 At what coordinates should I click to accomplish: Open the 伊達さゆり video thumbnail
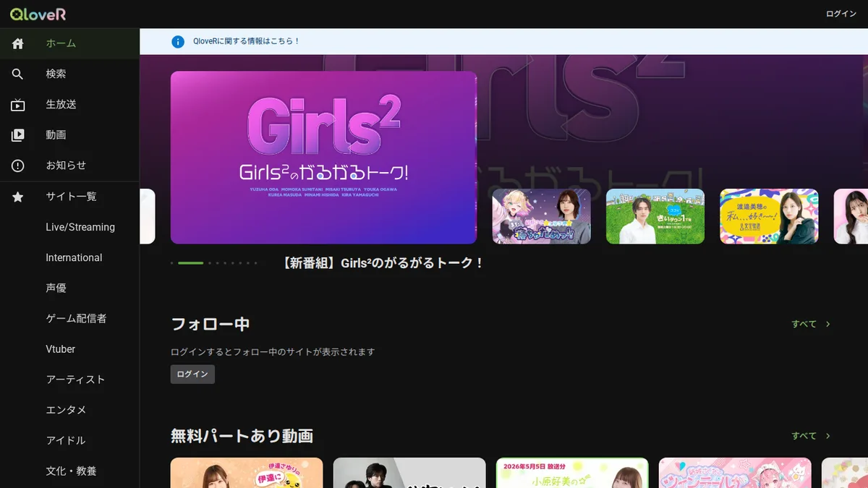pos(247,473)
